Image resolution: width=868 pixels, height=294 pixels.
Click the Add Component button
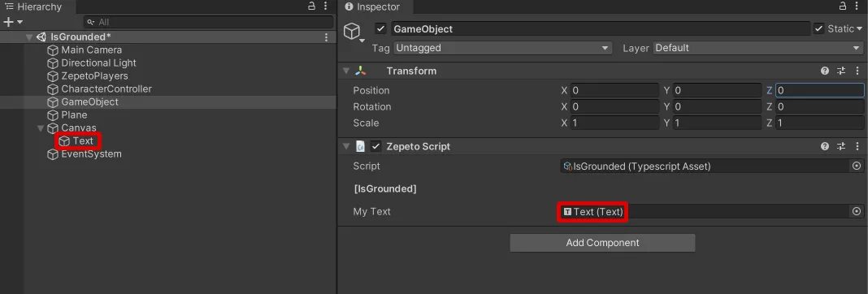[602, 243]
